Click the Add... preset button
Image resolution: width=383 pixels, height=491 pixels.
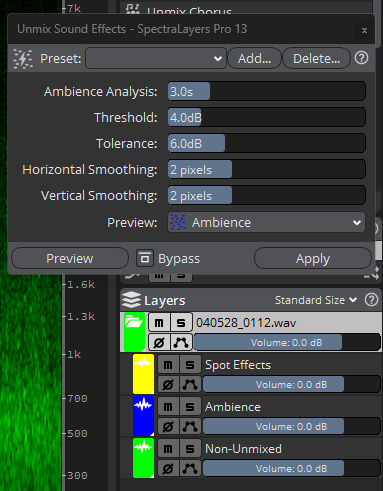point(255,58)
